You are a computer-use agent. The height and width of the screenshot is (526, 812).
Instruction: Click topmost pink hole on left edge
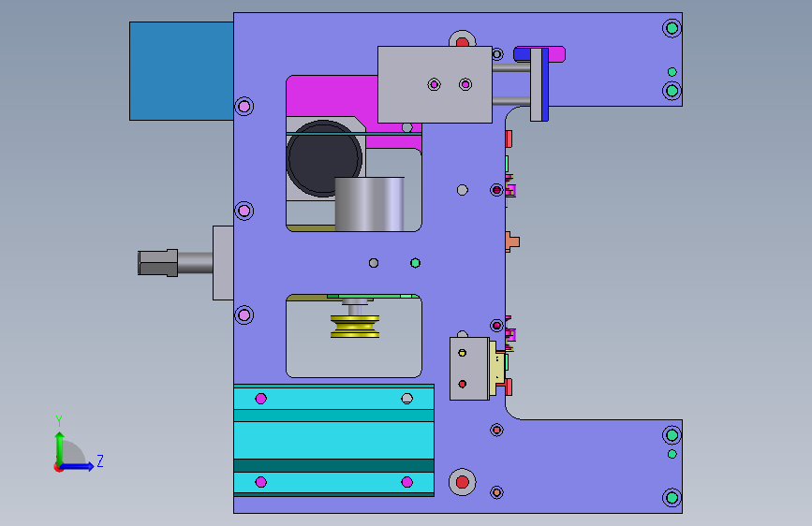(x=244, y=107)
